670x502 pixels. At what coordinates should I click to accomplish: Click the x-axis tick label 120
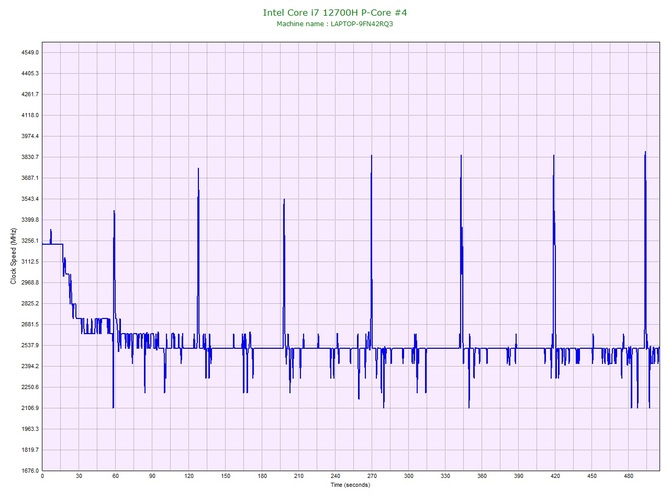(189, 476)
